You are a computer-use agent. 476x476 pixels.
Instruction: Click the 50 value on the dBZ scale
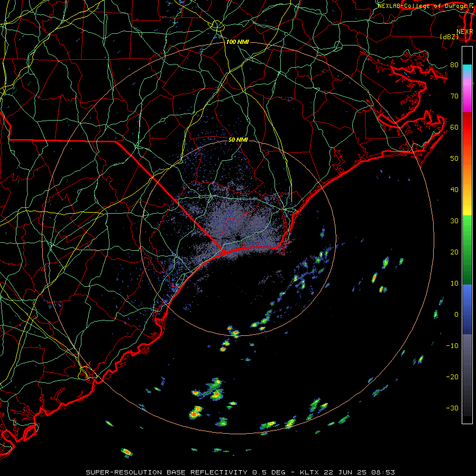[x=454, y=159]
